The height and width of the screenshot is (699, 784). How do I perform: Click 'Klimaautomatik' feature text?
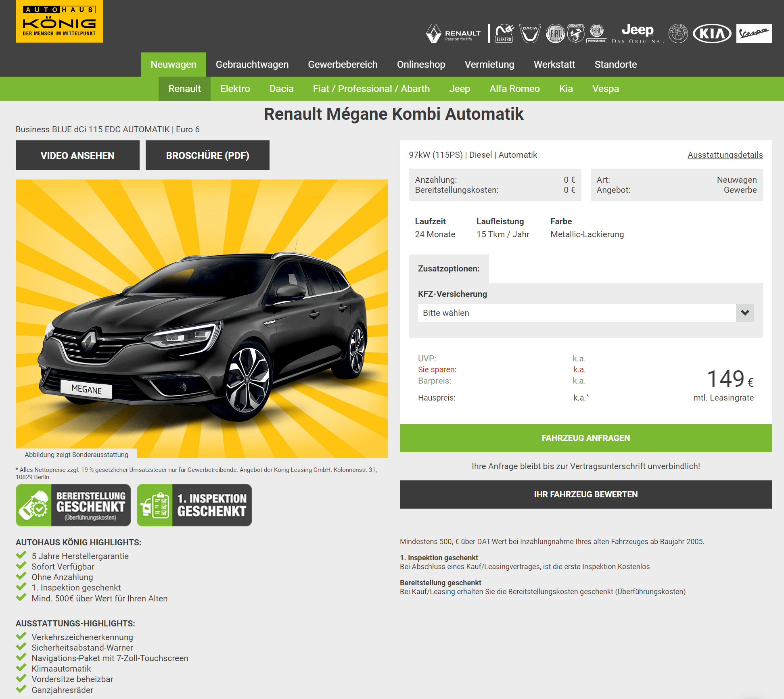point(61,669)
